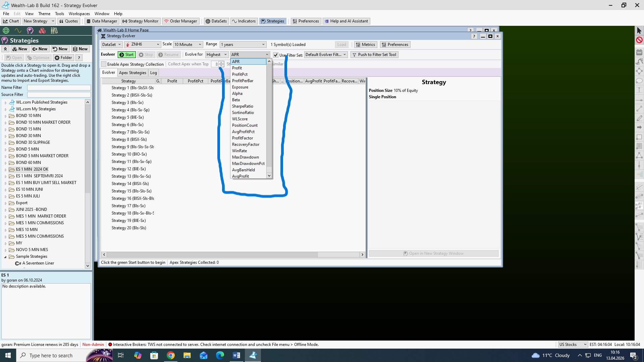Click into the Name Filter field

(59, 87)
